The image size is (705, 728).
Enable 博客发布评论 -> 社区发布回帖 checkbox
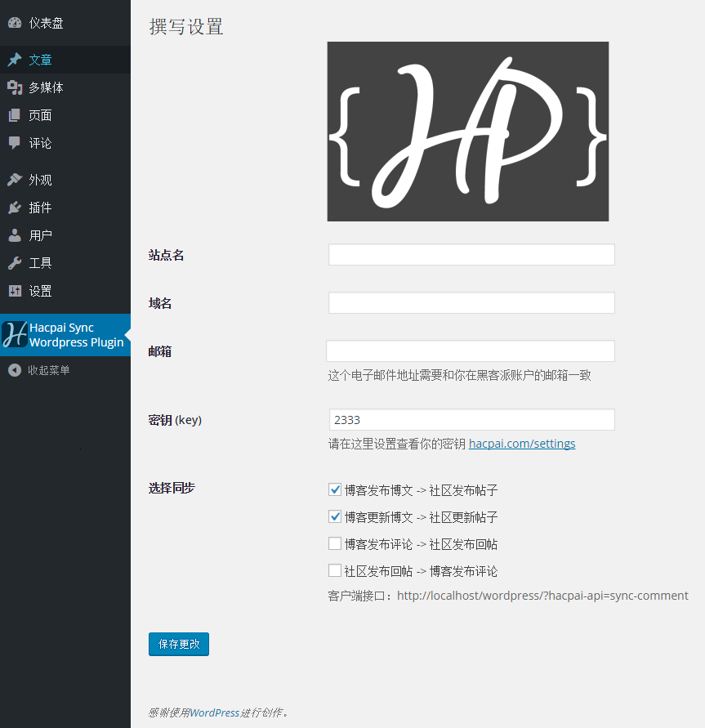(335, 543)
